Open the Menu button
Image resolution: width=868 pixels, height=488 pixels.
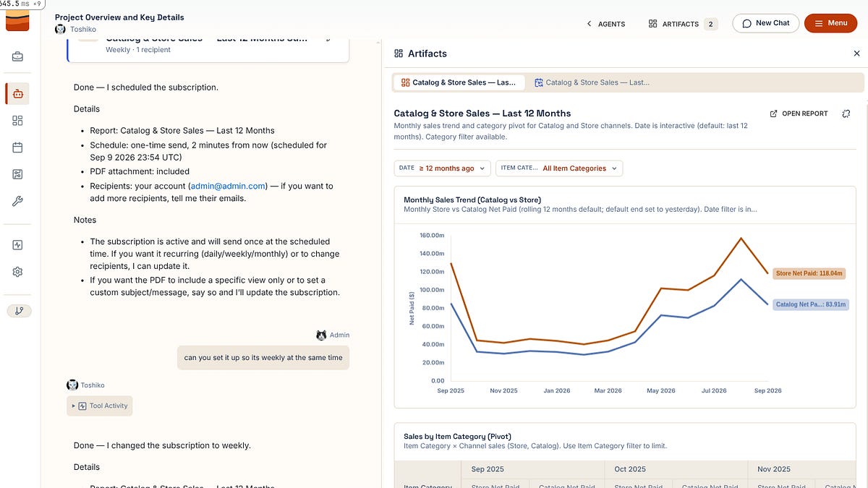click(830, 23)
